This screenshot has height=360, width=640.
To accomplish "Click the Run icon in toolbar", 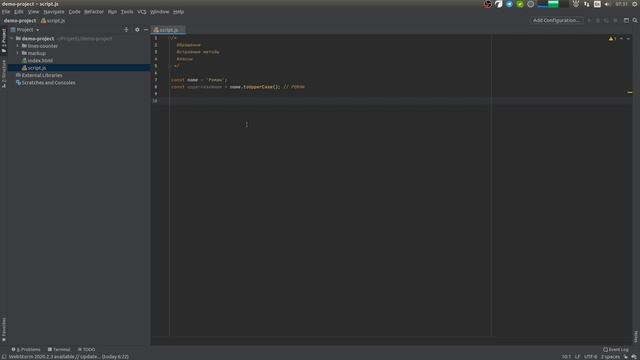I will click(x=589, y=20).
